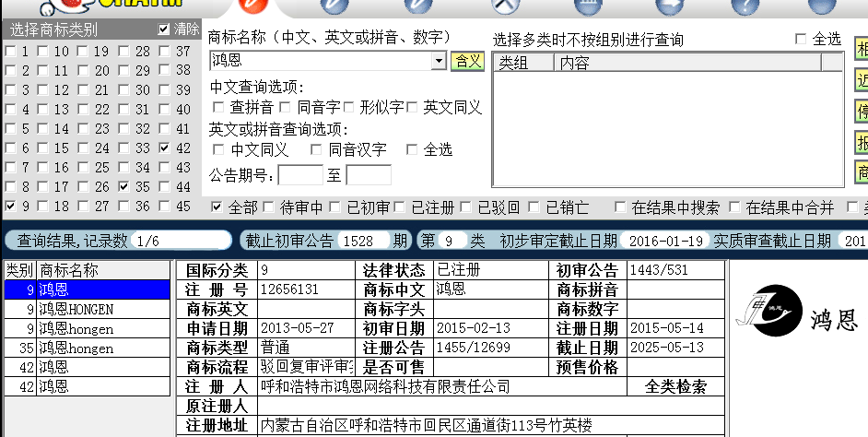Check 全选 above the 类组 list

tap(801, 39)
